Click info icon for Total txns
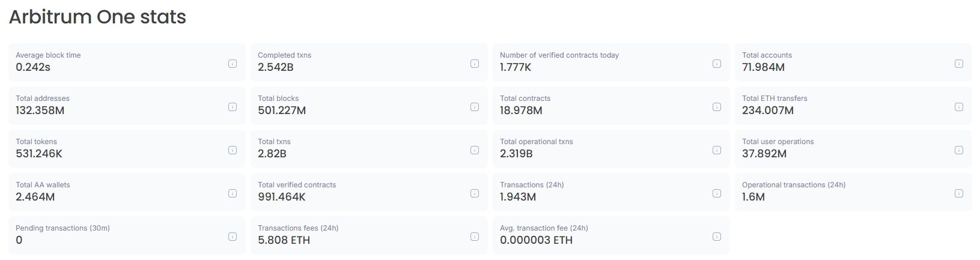 tap(475, 150)
